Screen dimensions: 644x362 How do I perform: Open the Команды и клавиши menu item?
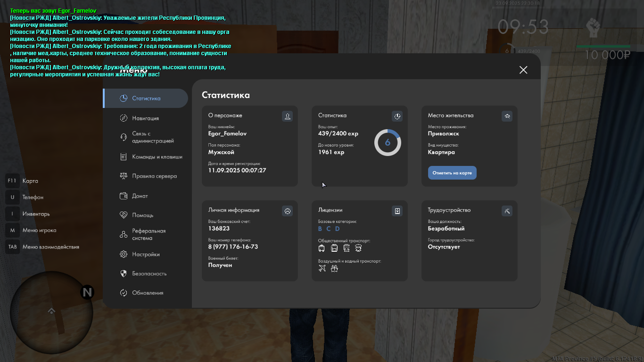tap(146, 156)
